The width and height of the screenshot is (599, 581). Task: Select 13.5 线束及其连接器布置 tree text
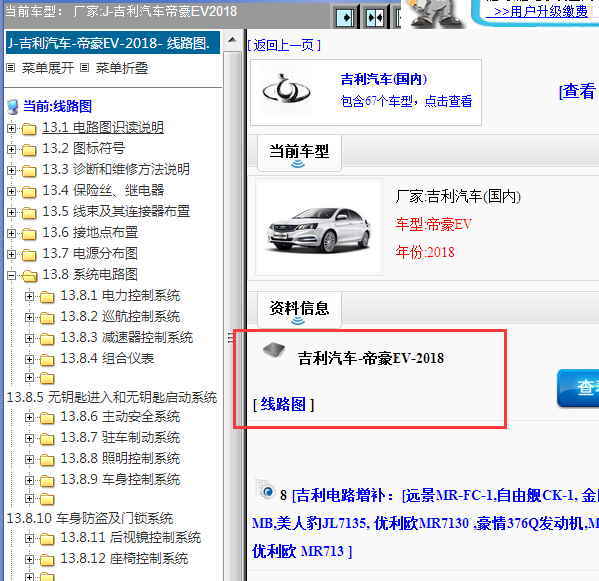pos(116,211)
